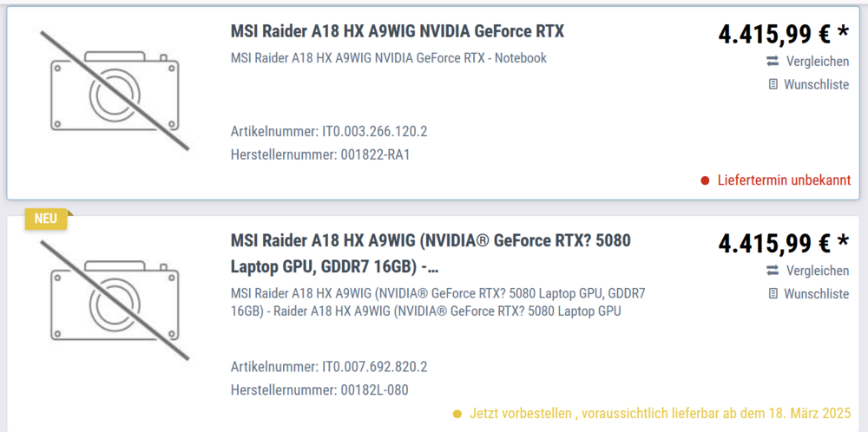Select the Wunschliste text link in the NEU listing

tap(816, 294)
